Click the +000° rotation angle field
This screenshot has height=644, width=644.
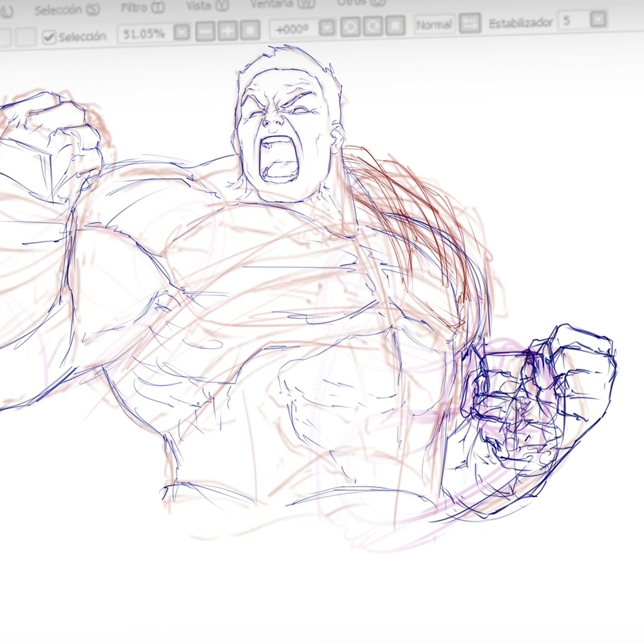[293, 29]
